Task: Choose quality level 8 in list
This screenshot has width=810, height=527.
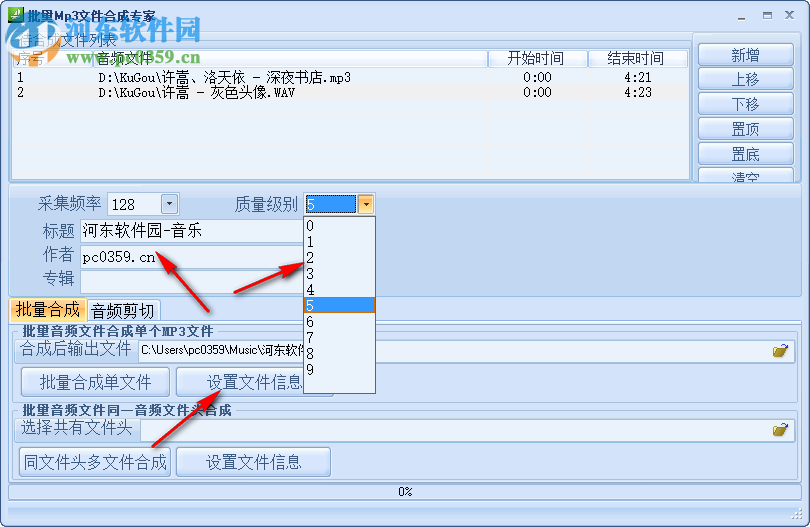Action: click(x=339, y=354)
